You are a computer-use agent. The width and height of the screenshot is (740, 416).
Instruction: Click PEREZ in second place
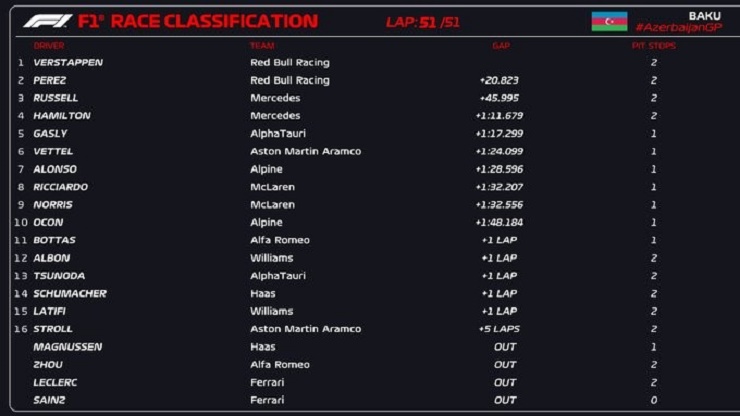coord(50,80)
